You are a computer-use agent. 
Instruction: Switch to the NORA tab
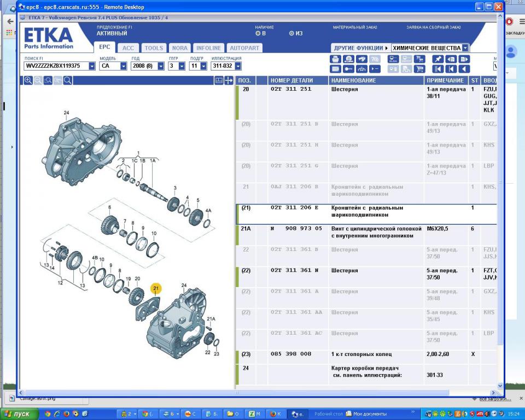180,48
